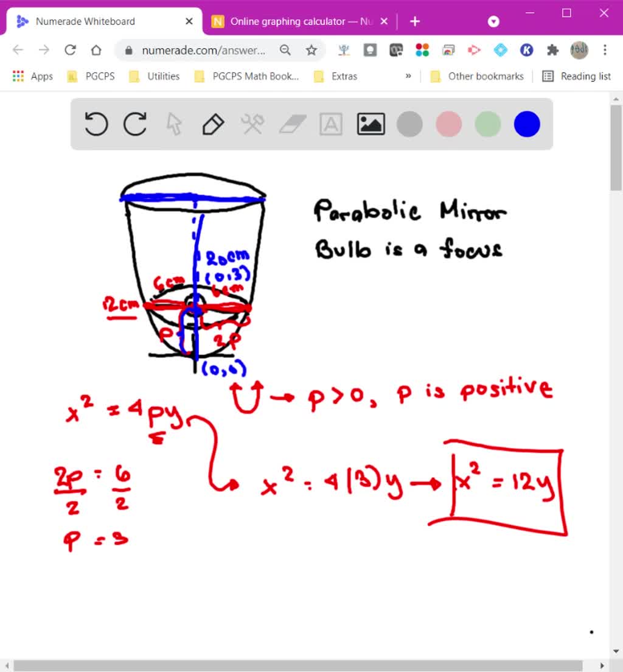Image resolution: width=623 pixels, height=672 pixels.
Task: Bookmark this page with star icon
Action: tap(311, 50)
